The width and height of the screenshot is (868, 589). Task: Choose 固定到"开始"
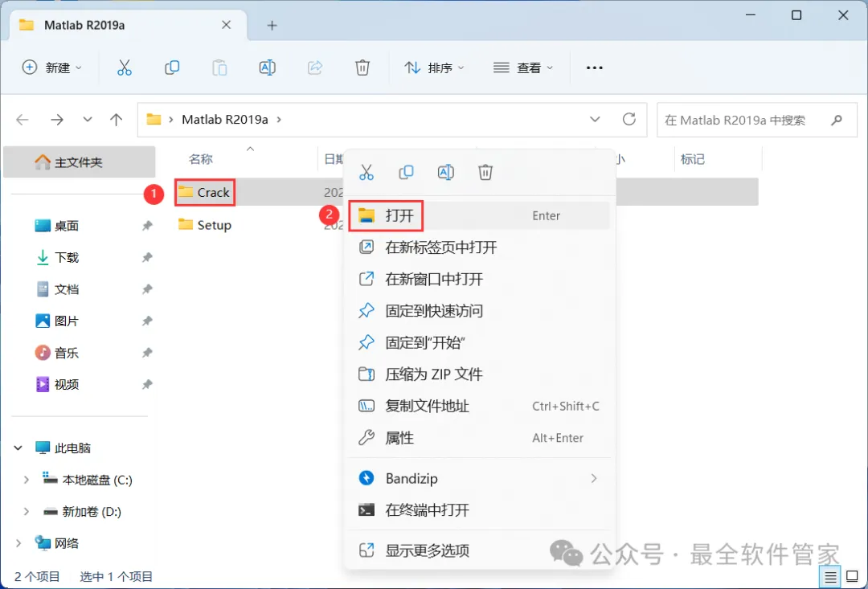pos(479,342)
